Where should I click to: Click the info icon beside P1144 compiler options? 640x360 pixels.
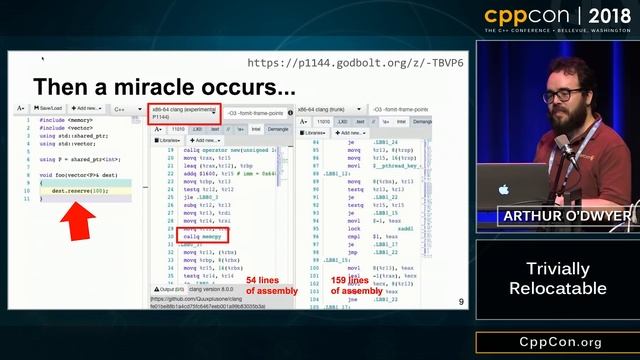[290, 113]
